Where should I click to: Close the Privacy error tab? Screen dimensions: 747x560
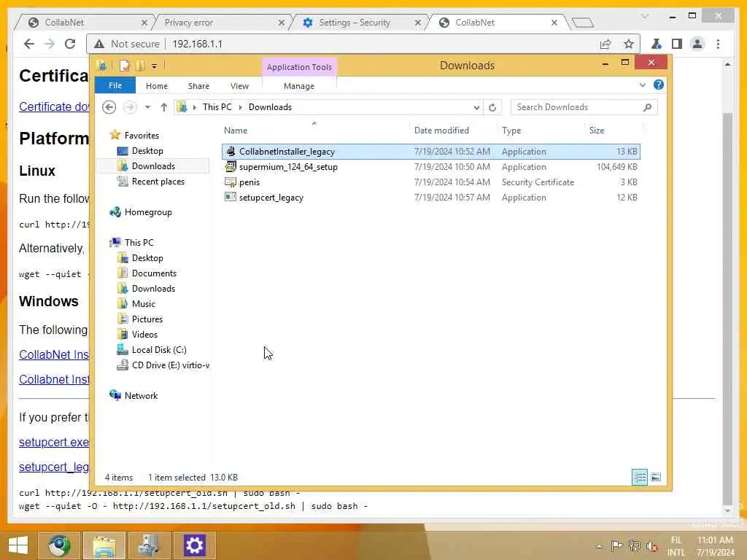[281, 23]
